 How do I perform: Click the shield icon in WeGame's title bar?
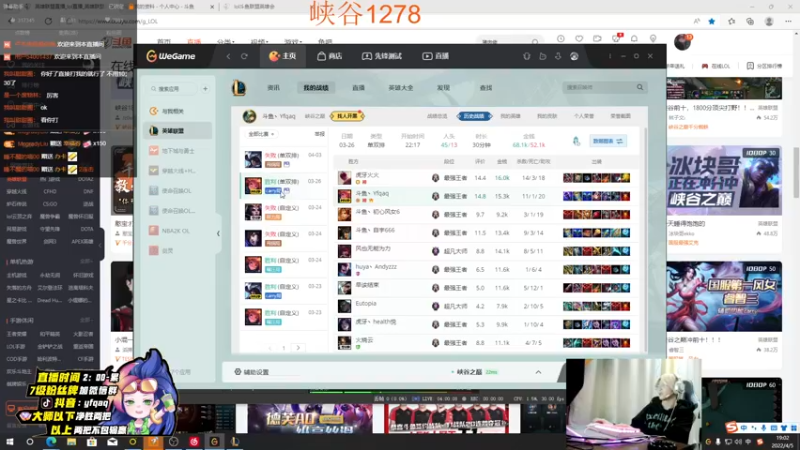[527, 56]
